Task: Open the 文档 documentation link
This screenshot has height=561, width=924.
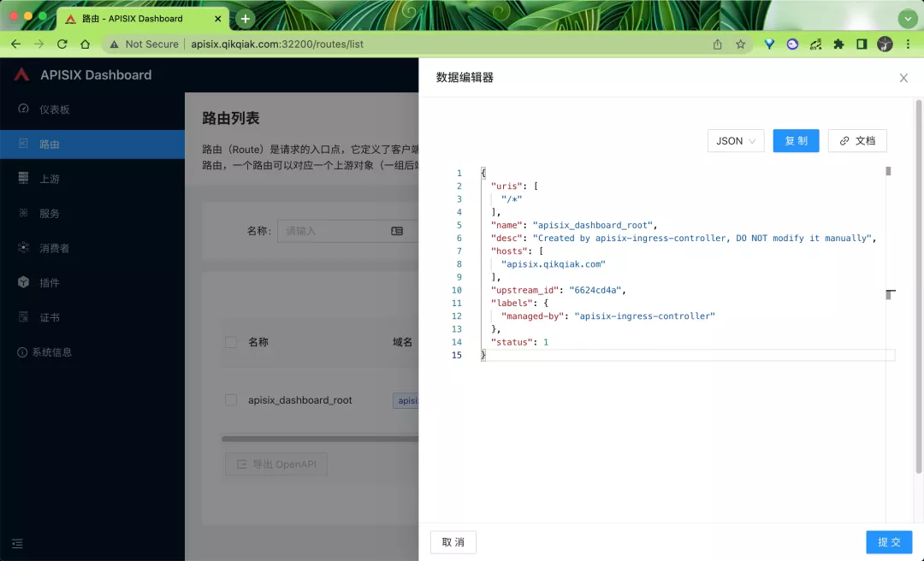Action: click(x=857, y=140)
